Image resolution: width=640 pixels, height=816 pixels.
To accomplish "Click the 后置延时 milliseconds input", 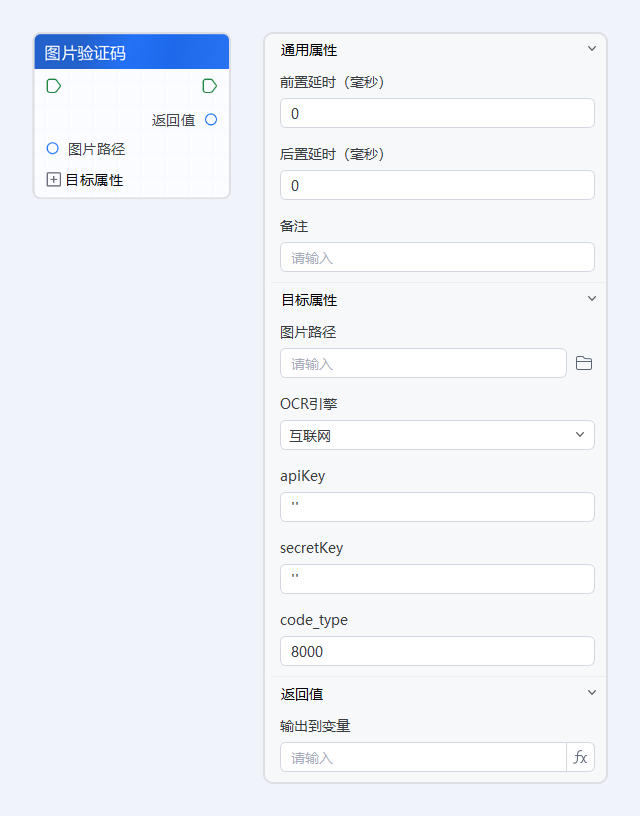I will click(437, 185).
